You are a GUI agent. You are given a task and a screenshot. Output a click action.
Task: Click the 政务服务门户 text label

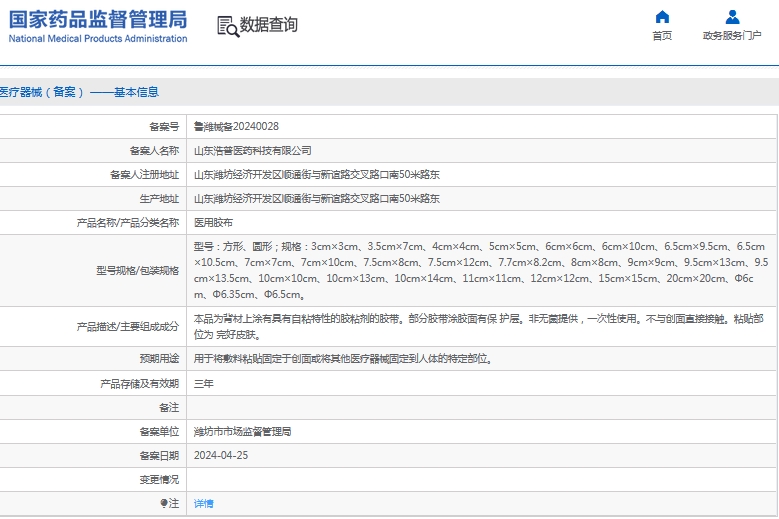pyautogui.click(x=732, y=36)
